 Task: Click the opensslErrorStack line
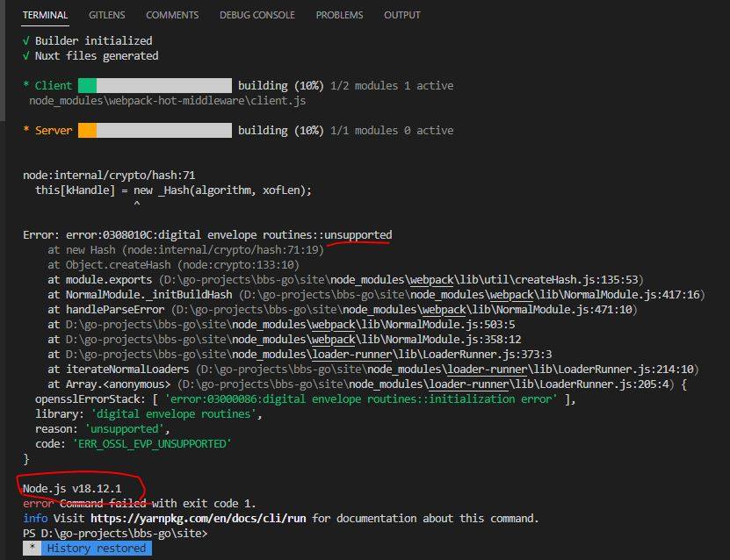[306, 399]
